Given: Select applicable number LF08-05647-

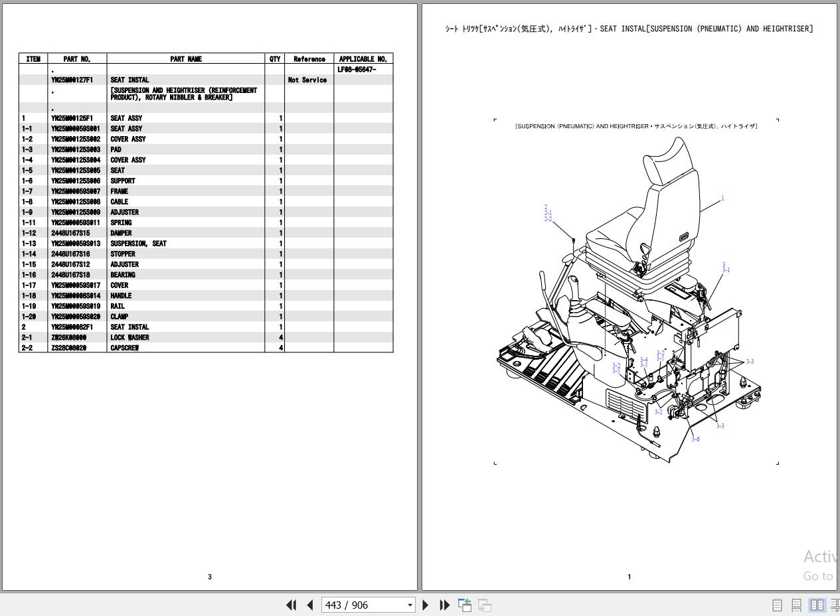Looking at the screenshot, I should (357, 69).
